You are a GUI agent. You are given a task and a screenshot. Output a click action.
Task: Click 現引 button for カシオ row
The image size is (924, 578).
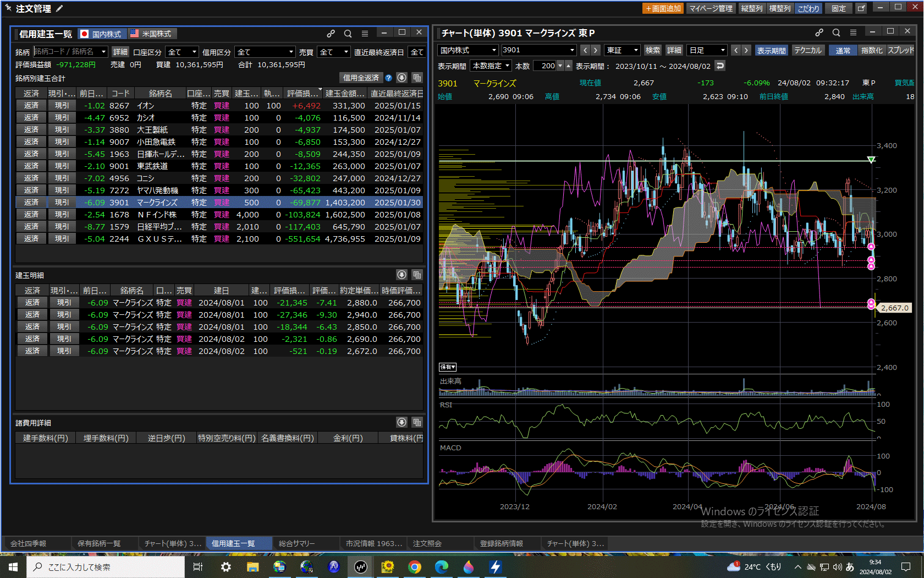(62, 117)
